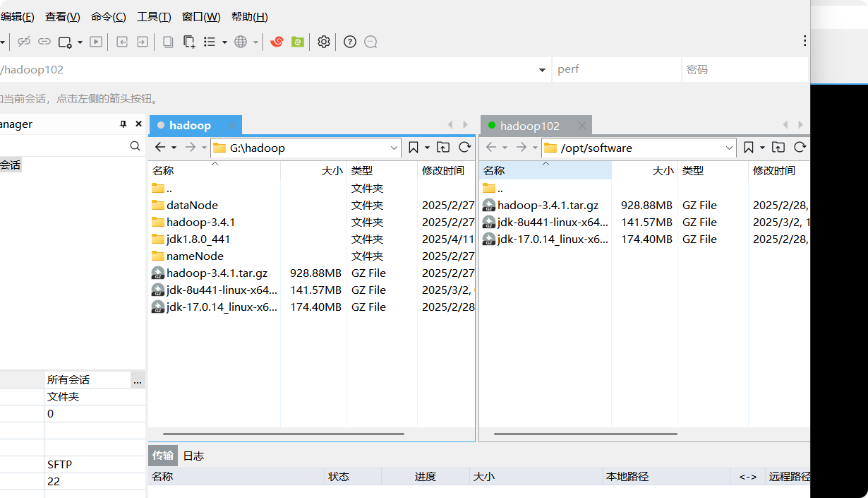The height and width of the screenshot is (498, 868).
Task: Select the 日志 log tab
Action: 193,456
